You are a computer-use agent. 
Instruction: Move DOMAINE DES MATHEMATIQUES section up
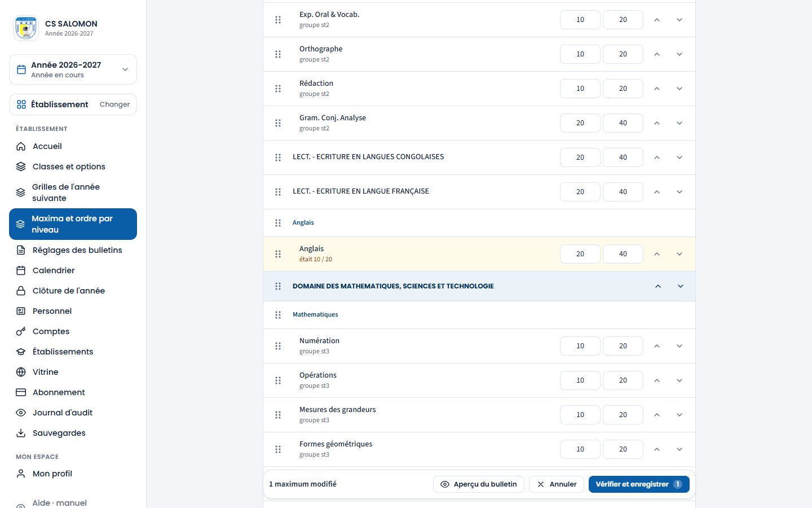tap(658, 286)
